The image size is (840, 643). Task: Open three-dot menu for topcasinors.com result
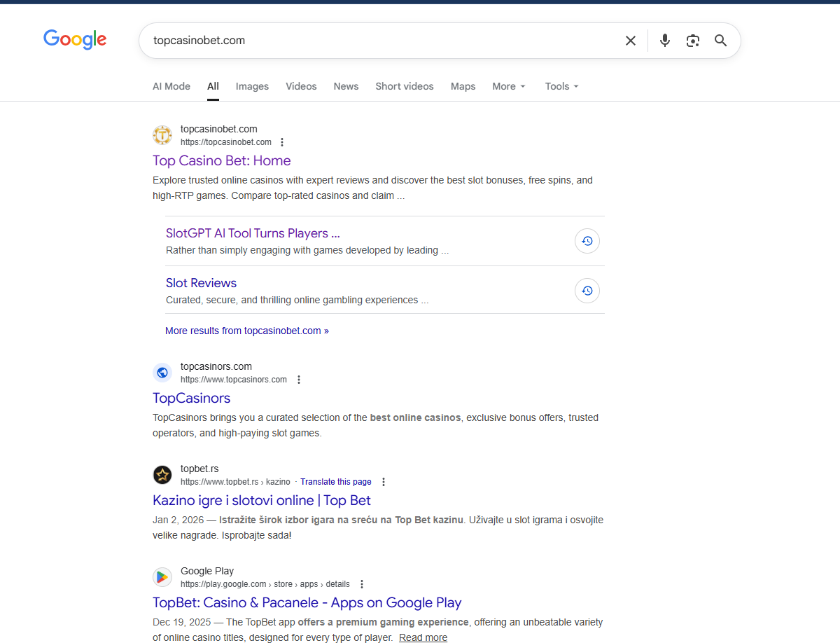click(x=299, y=380)
